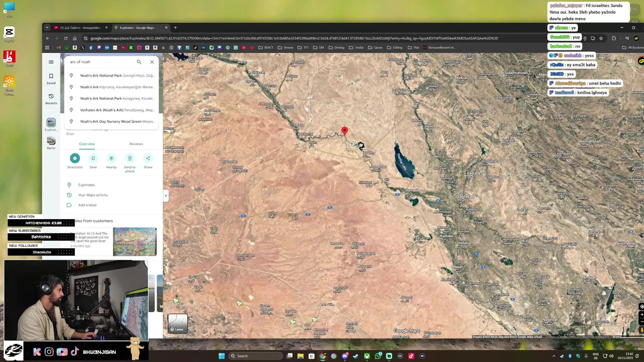Image resolution: width=644 pixels, height=362 pixels.
Task: Open the Renouvellement bookmark
Action: click(439, 48)
